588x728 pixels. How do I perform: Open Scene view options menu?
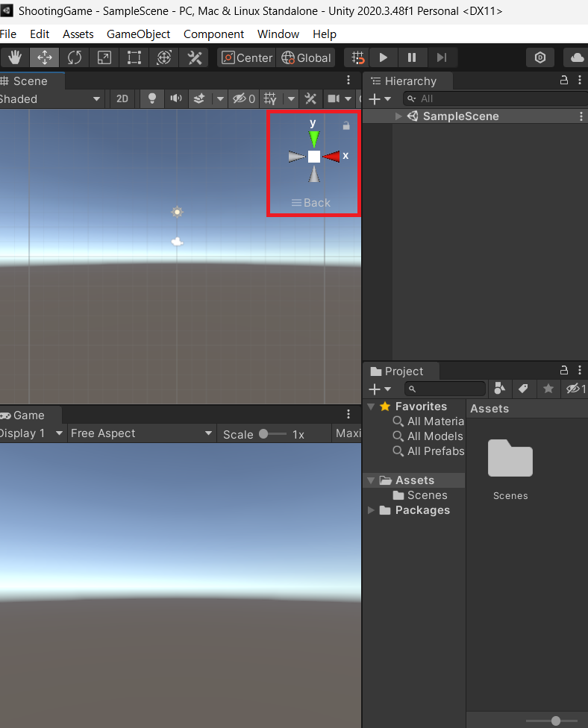(x=348, y=81)
